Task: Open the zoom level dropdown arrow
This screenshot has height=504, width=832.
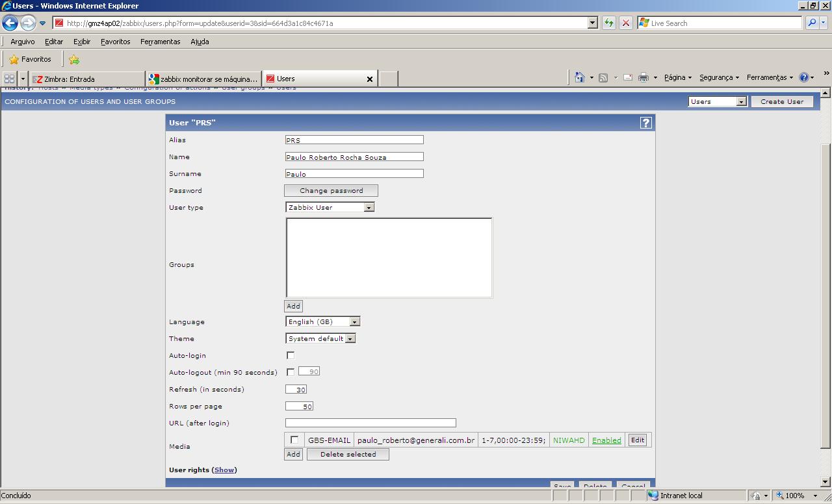Action: point(815,496)
